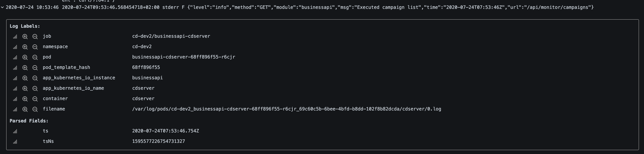Filter out the app_kubernetes_io_instance value
The image size is (644, 154).
point(35,78)
